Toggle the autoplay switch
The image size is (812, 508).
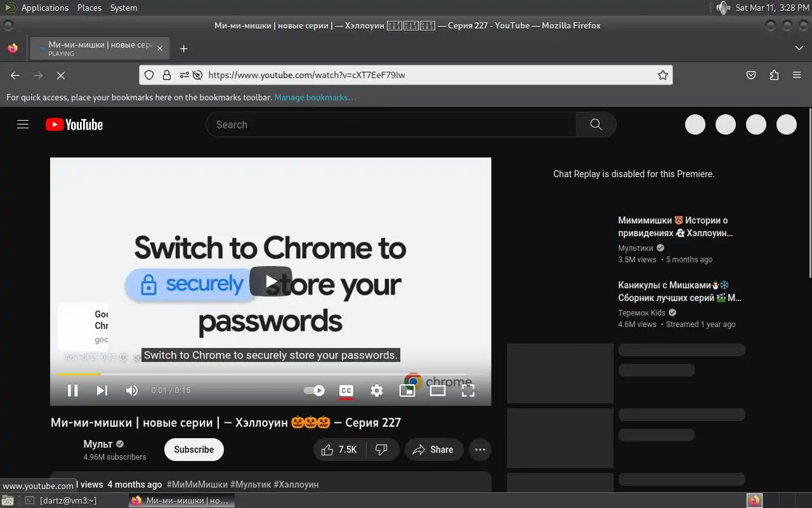click(314, 391)
